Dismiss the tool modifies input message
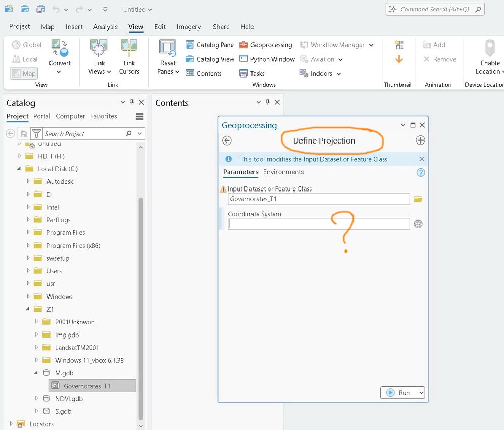Image resolution: width=504 pixels, height=430 pixels. pos(422,159)
